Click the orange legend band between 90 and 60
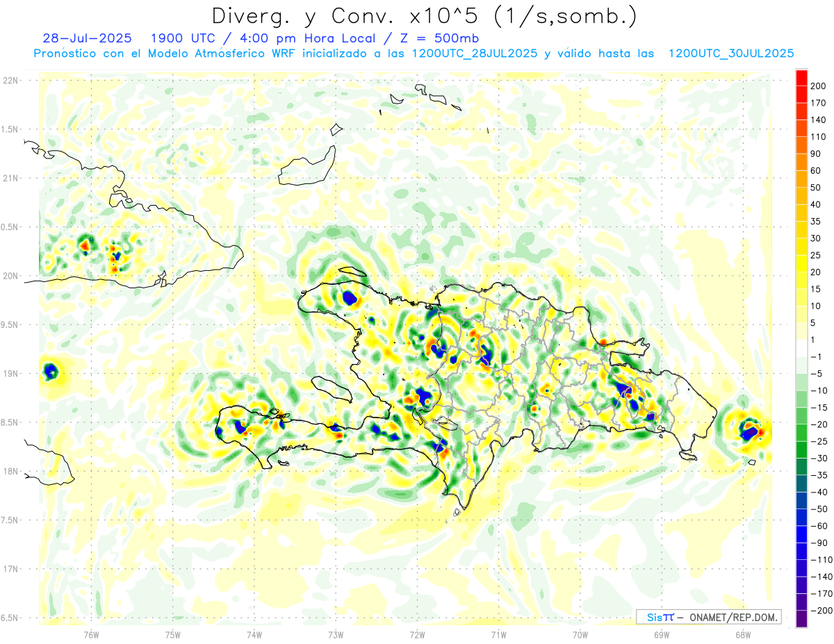Image resolution: width=834 pixels, height=644 pixels. click(801, 163)
